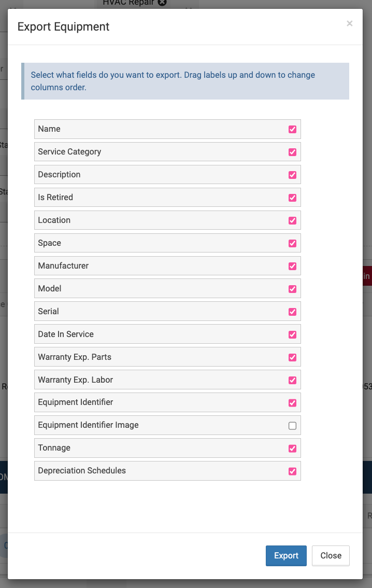Uncheck Warranty Exp. Labor checkbox
The width and height of the screenshot is (372, 588).
point(292,380)
